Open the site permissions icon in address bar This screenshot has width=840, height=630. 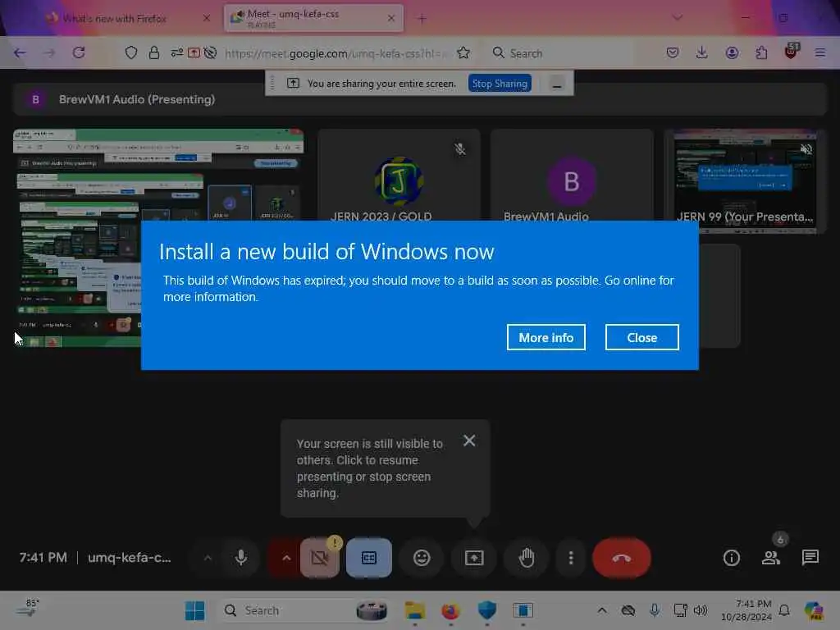coord(177,52)
